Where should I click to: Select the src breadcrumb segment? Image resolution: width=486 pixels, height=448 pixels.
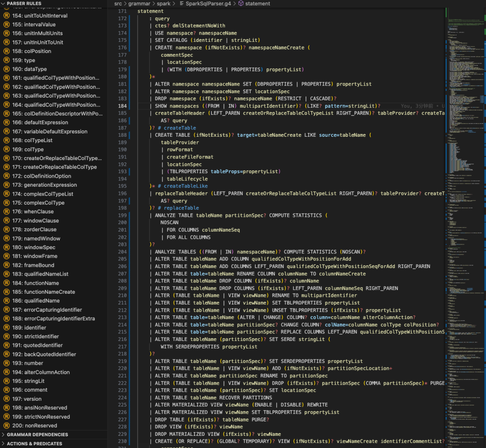118,4
